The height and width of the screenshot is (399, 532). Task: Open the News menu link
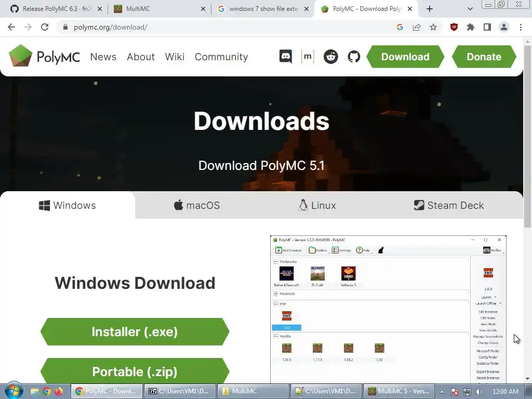103,57
